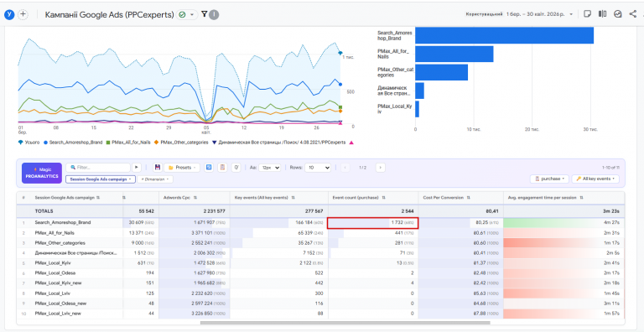Open the 'purchase' event dropdown
This screenshot has height=332, width=644.
pos(549,179)
